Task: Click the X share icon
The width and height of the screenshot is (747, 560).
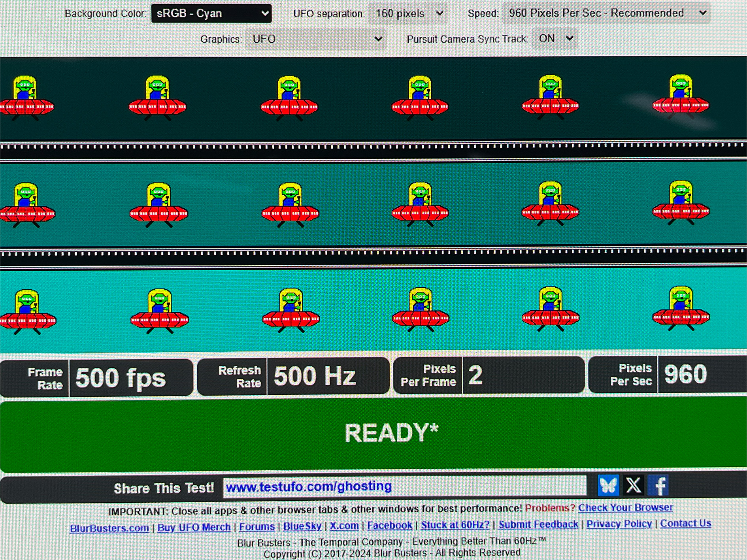Action: (x=633, y=485)
